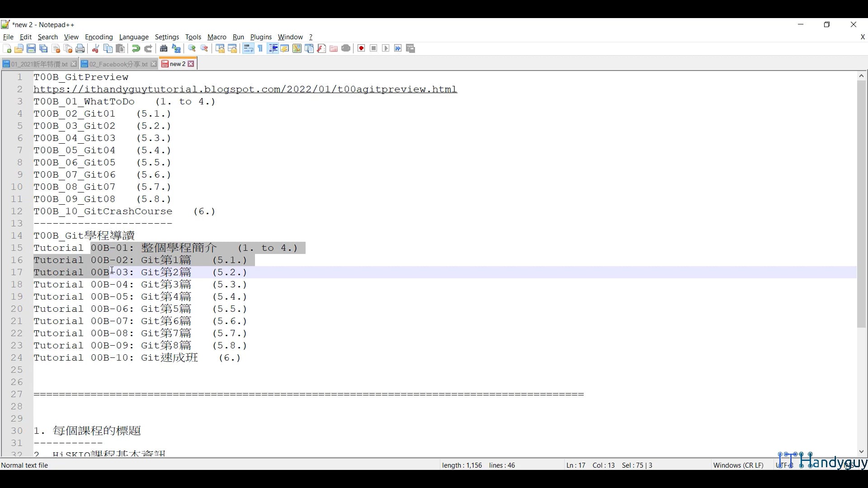Image resolution: width=868 pixels, height=488 pixels.
Task: Toggle the indent guide button
Action: 273,49
